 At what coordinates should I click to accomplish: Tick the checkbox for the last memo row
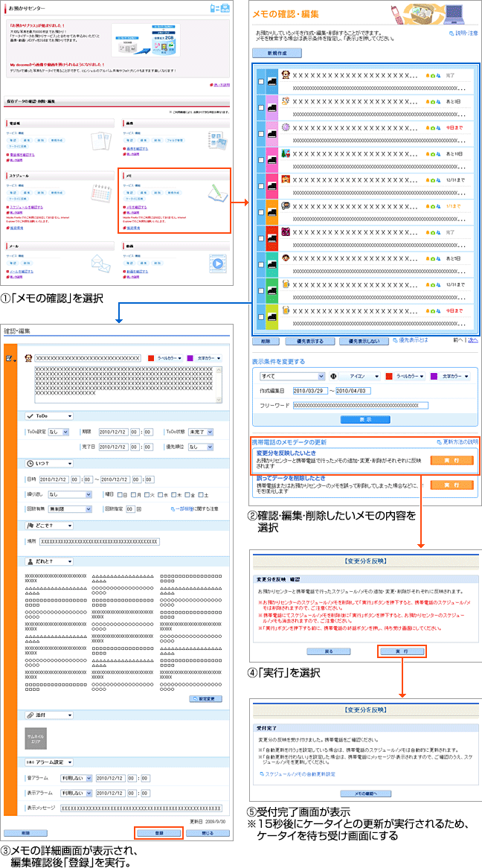(x=260, y=316)
